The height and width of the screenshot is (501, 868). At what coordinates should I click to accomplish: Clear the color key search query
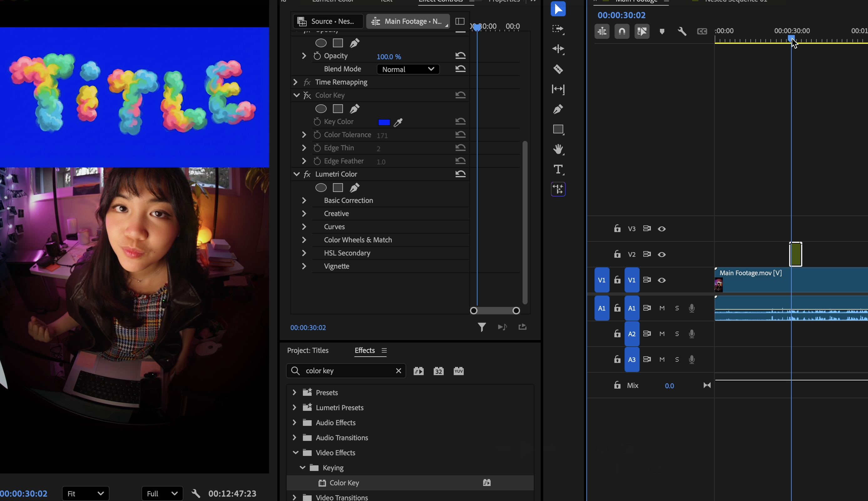click(x=398, y=371)
